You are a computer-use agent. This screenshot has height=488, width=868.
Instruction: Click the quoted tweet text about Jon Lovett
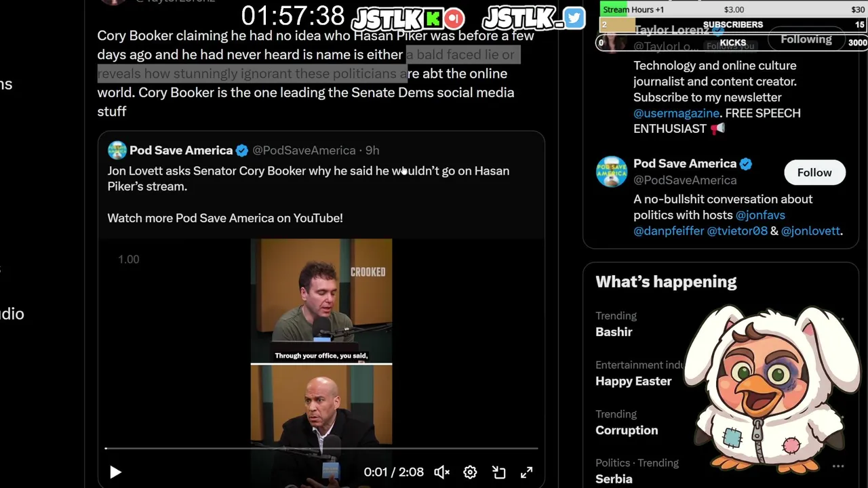(309, 178)
